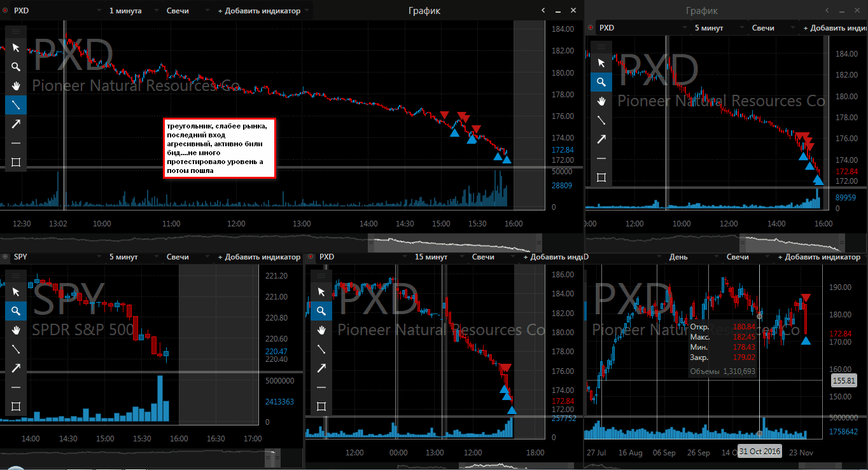Click '+ Добавить индикатор' in SPY chart
Screen dimensions: 868x470
259,257
